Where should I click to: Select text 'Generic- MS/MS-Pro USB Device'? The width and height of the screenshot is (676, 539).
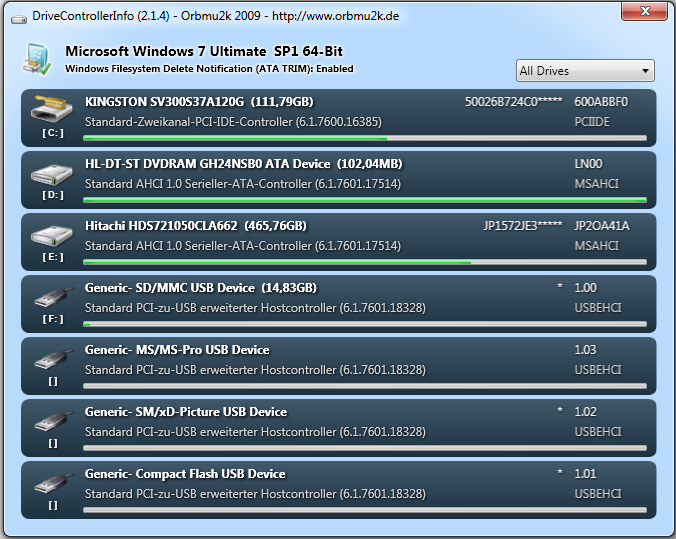click(x=177, y=350)
